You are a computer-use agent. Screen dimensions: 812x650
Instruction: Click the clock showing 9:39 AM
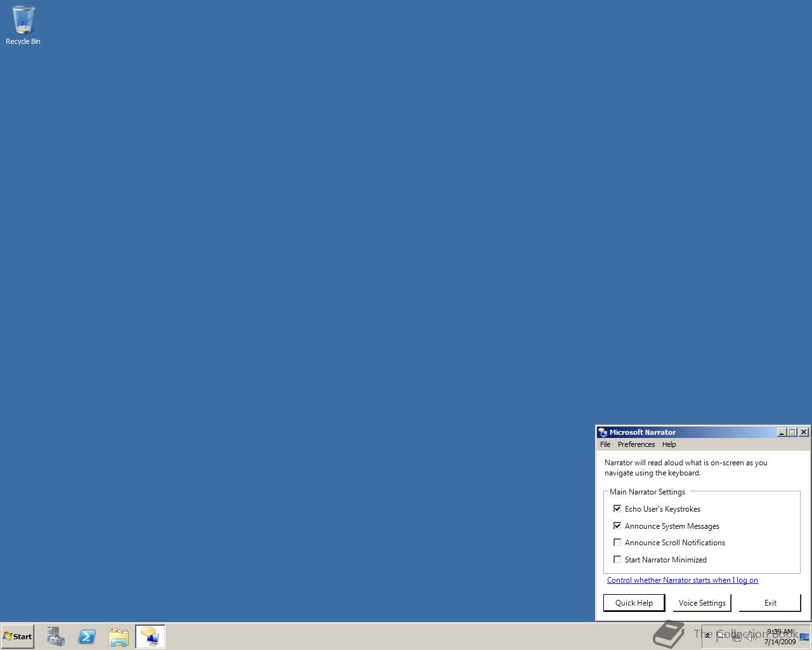[x=780, y=637]
